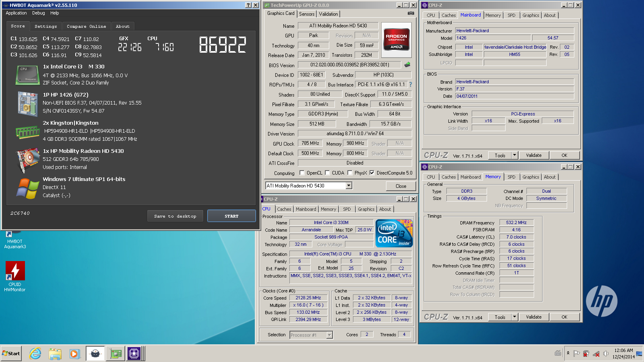Click the BIOS Version field in GPU-Z
Screen dimensions: 644x362
349,65
